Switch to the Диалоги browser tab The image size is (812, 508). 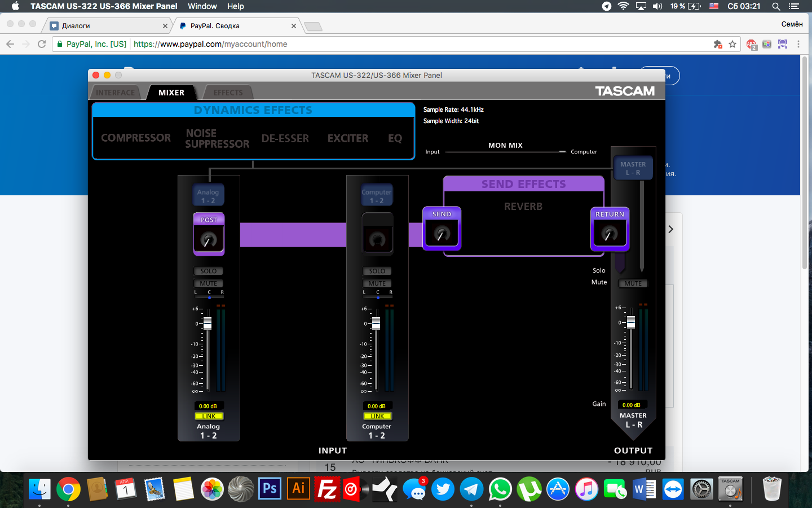tap(107, 25)
